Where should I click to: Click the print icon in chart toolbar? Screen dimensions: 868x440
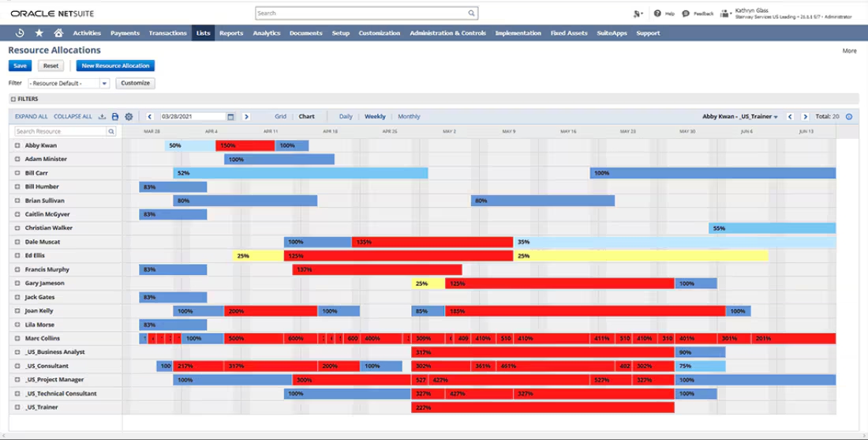(115, 116)
